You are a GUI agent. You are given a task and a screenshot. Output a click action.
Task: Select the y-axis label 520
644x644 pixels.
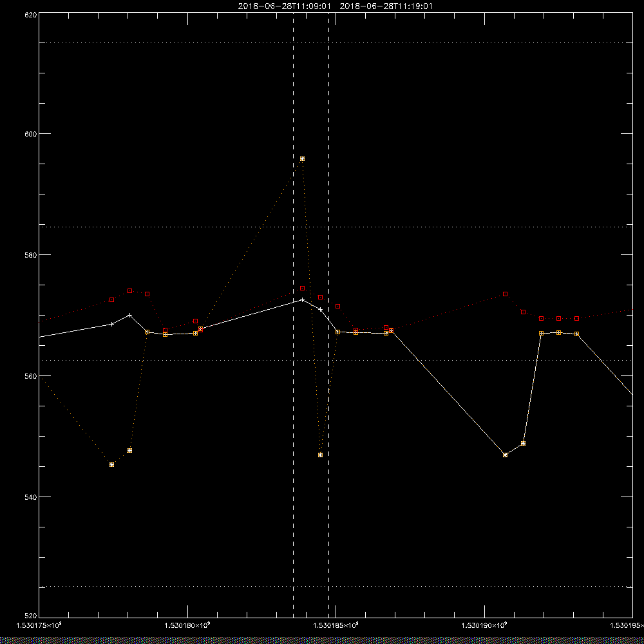[31, 616]
